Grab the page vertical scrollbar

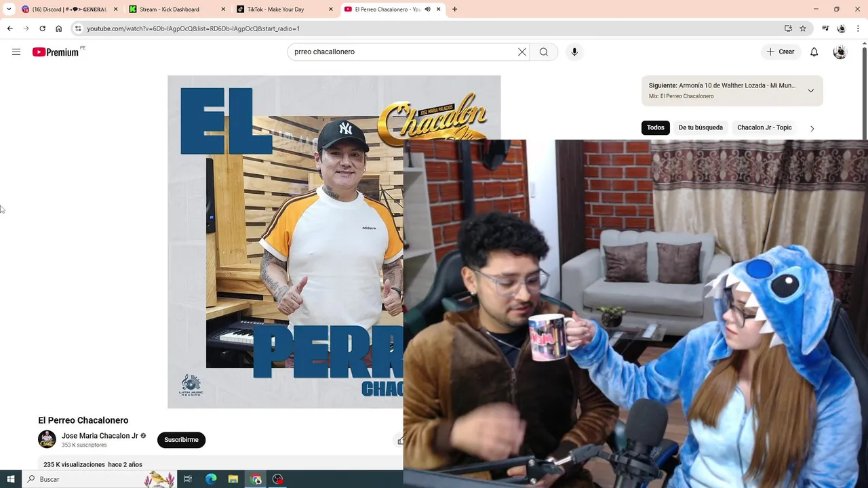(864, 95)
